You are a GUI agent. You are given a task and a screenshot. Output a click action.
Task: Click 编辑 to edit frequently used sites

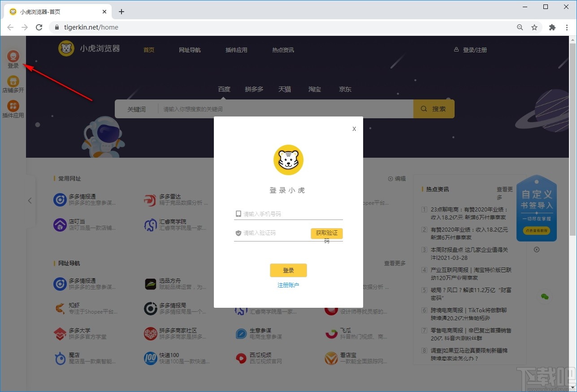coord(397,178)
